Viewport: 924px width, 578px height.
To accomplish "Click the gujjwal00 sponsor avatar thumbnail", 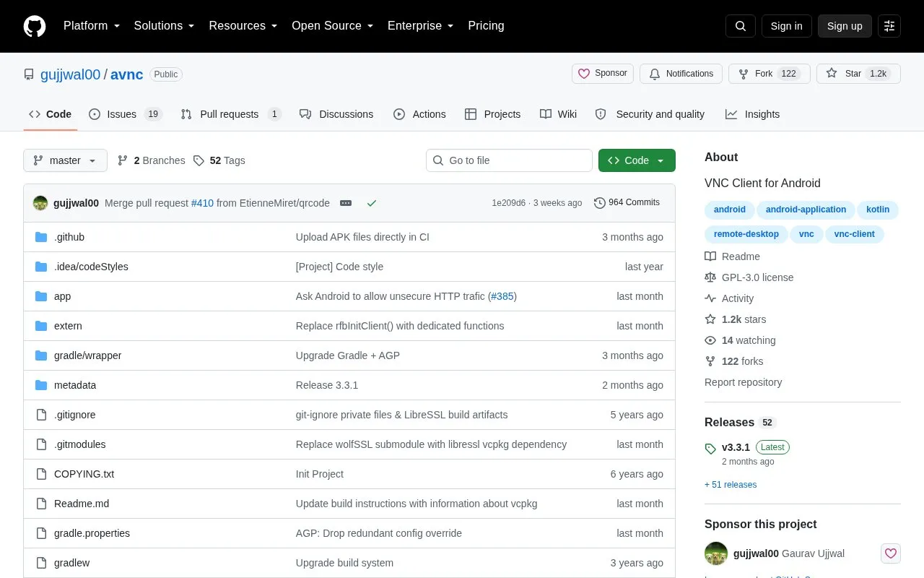I will [x=716, y=553].
